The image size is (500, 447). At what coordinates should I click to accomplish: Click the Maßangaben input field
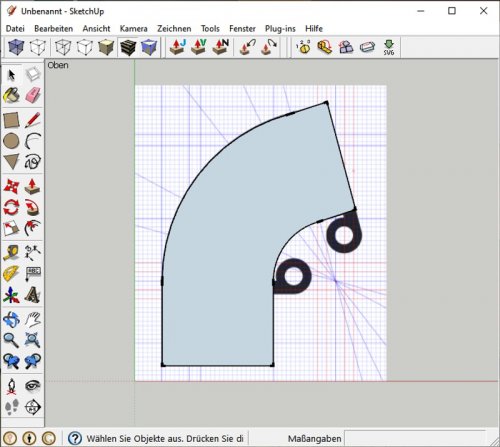tap(415, 438)
